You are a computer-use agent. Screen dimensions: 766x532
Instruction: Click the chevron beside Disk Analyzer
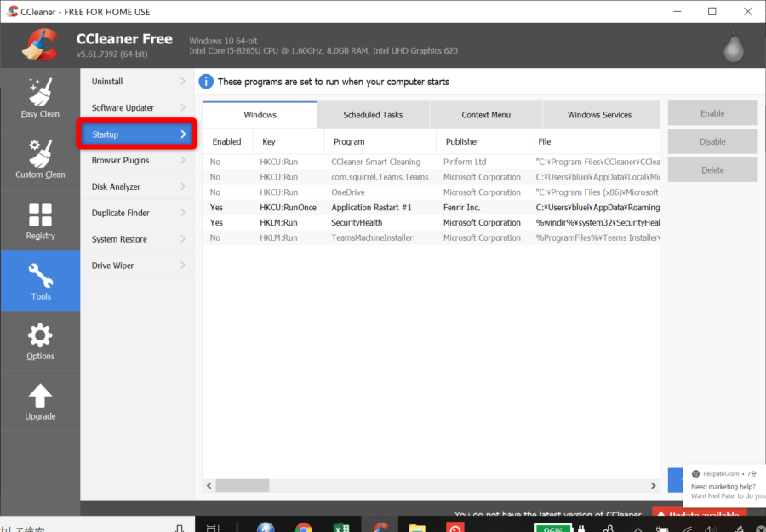pos(183,186)
